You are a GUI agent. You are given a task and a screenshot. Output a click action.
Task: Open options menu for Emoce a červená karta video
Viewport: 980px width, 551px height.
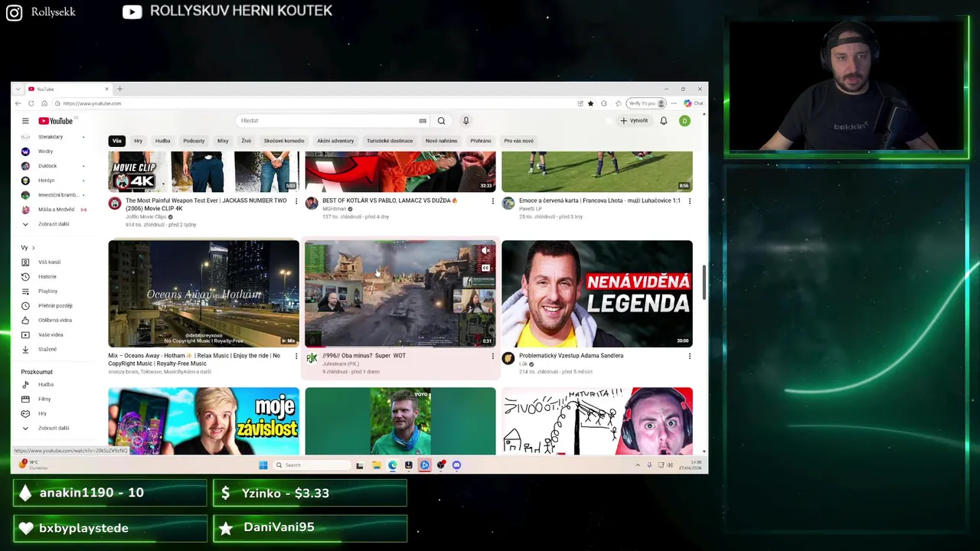[689, 201]
